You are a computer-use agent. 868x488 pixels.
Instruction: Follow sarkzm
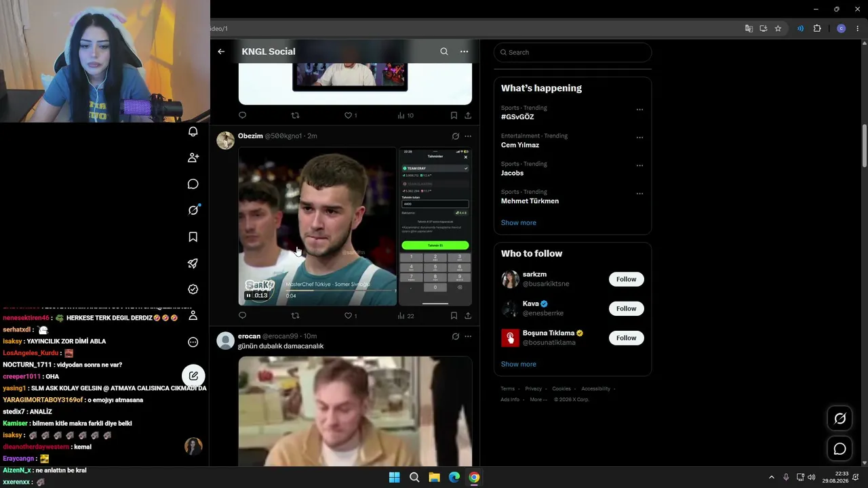626,279
